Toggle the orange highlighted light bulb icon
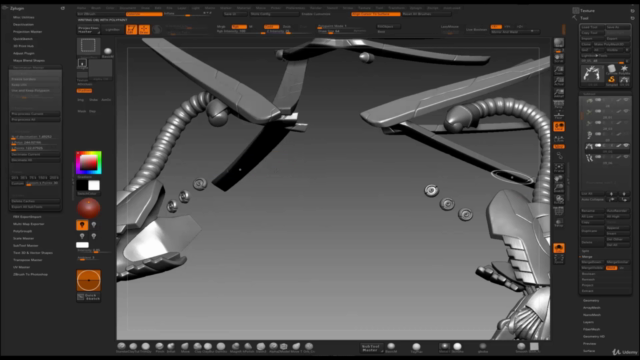The image size is (640, 360). pyautogui.click(x=82, y=225)
